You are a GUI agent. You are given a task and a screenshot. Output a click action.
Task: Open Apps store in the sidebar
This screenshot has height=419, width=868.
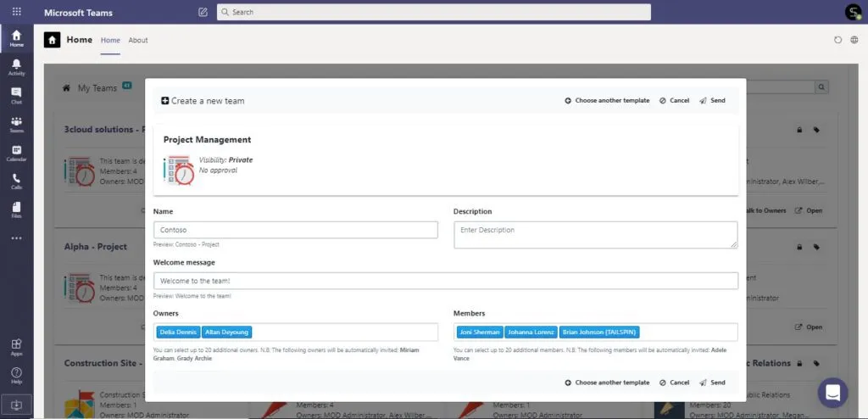click(x=17, y=347)
